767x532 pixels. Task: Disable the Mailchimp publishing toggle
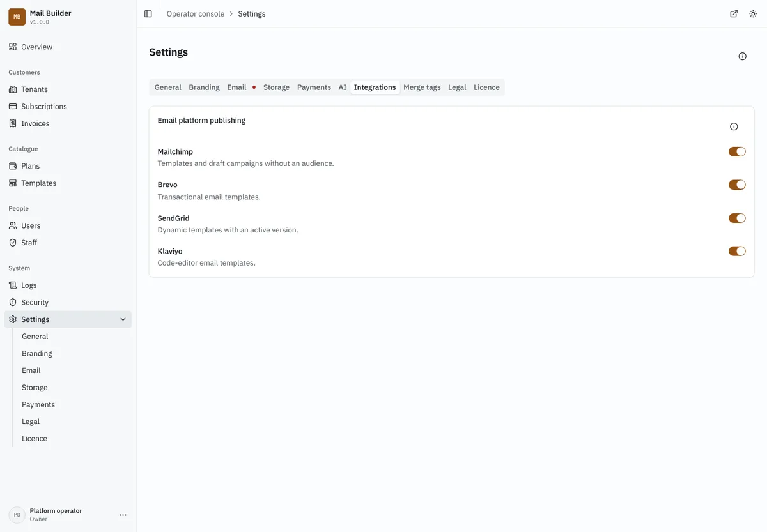click(737, 152)
